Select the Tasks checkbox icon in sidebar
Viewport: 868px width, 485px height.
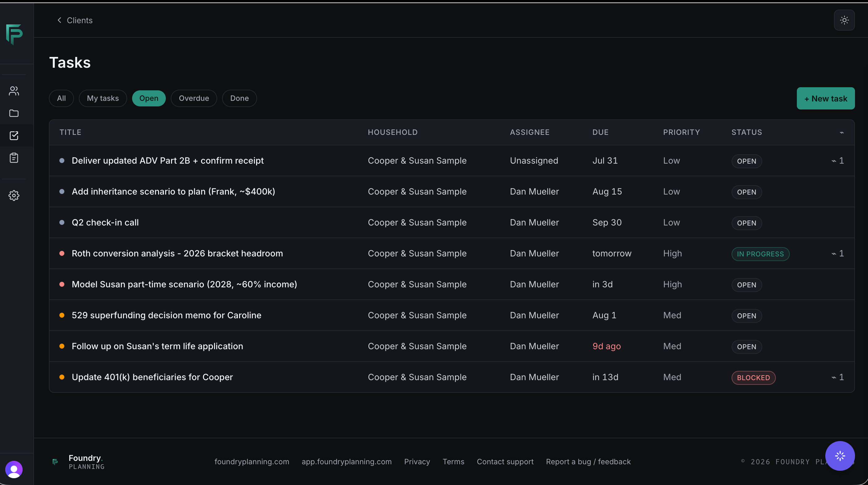(x=14, y=135)
